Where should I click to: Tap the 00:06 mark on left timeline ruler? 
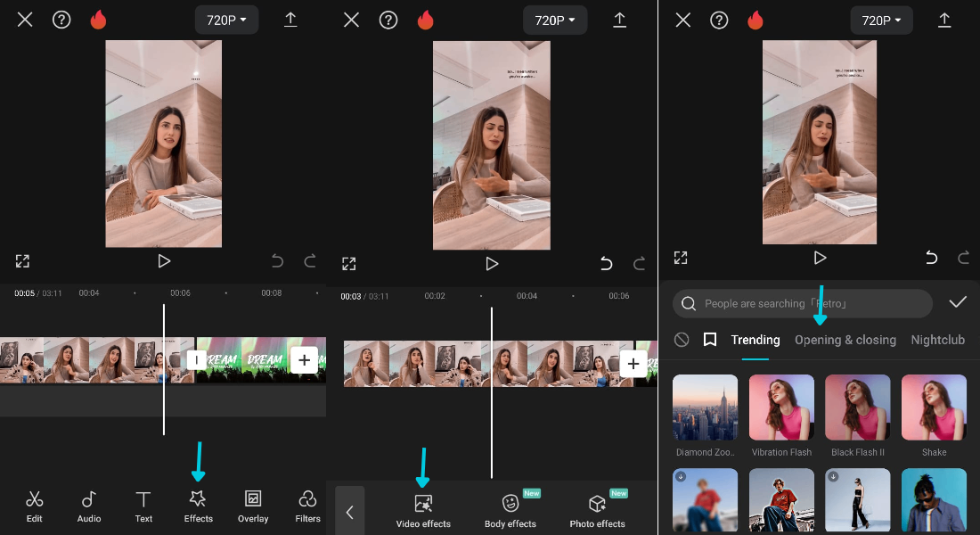pos(180,292)
